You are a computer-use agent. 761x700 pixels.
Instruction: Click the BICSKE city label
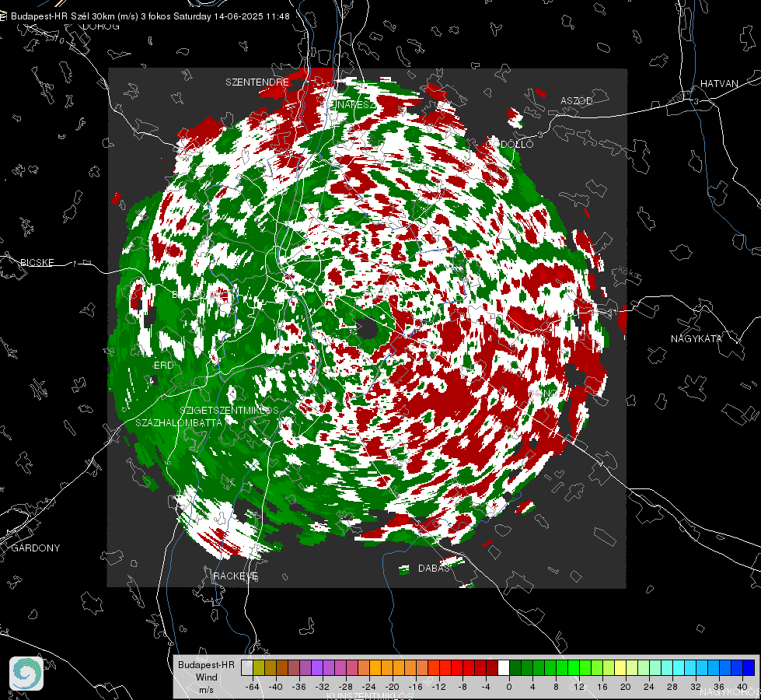tap(37, 262)
